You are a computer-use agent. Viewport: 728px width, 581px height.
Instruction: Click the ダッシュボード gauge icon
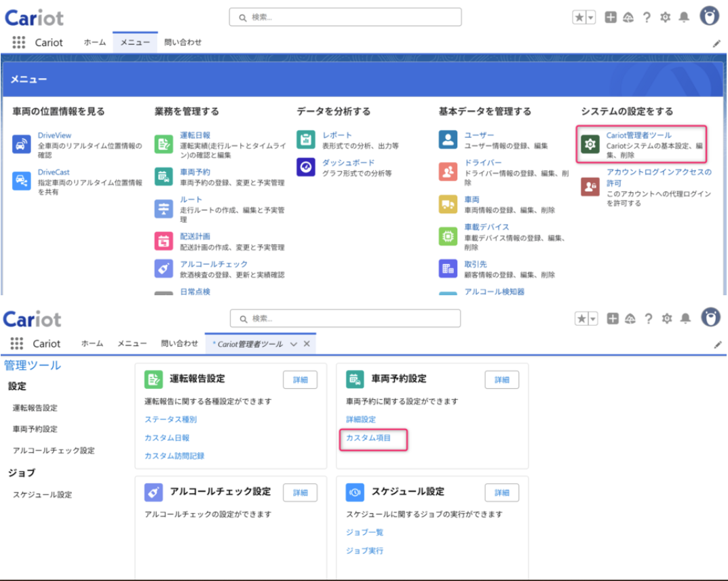[x=305, y=167]
